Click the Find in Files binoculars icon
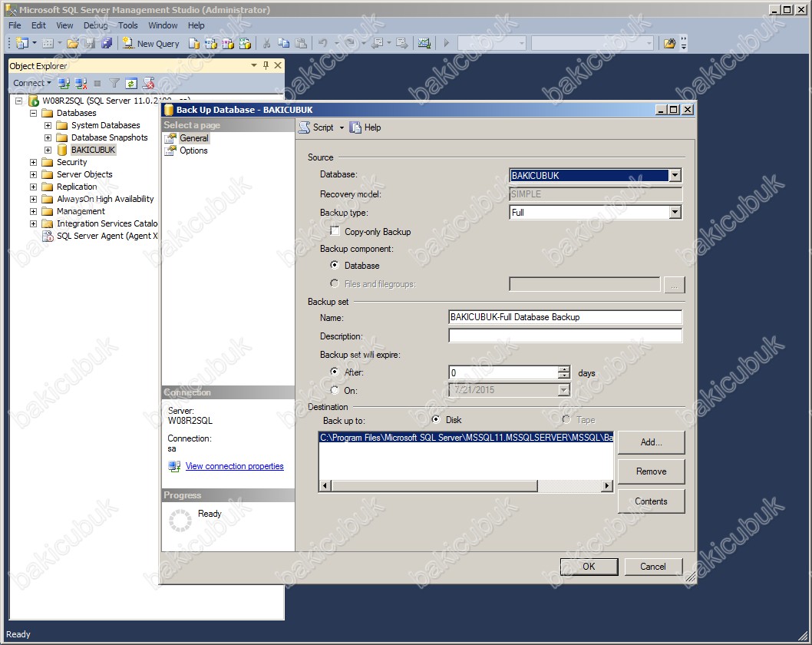Screen dimensions: 812x645 tap(669, 44)
